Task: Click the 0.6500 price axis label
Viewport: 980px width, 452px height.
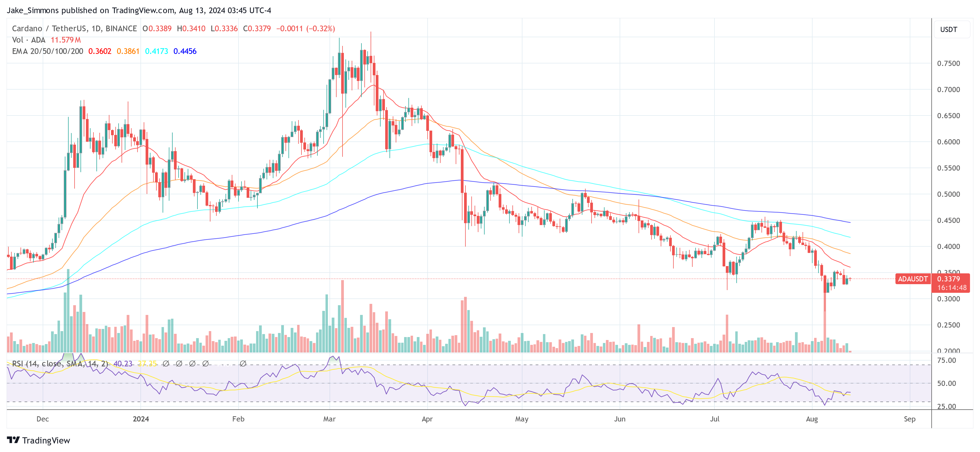Action: pos(948,115)
